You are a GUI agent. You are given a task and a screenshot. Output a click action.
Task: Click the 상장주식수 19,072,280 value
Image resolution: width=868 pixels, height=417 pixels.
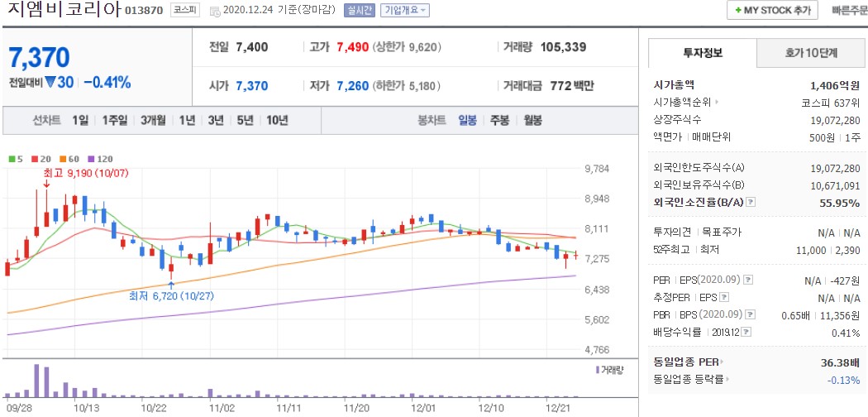pos(834,120)
